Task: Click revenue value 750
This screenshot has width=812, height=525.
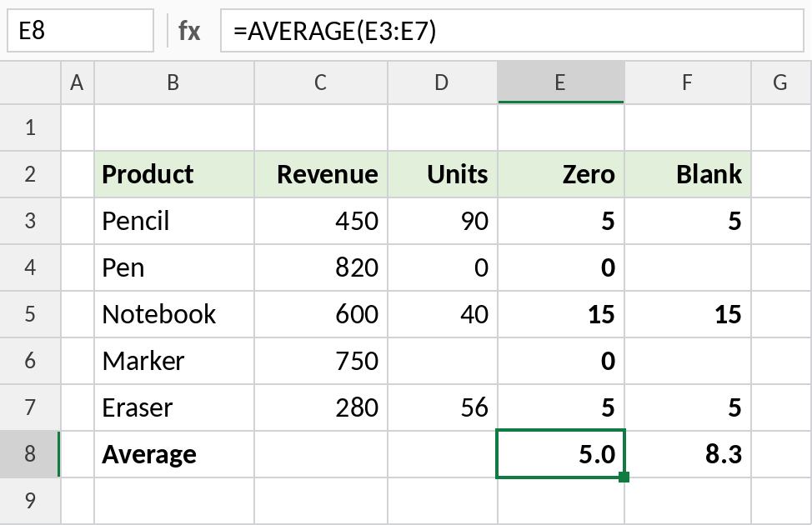Action: (x=321, y=360)
